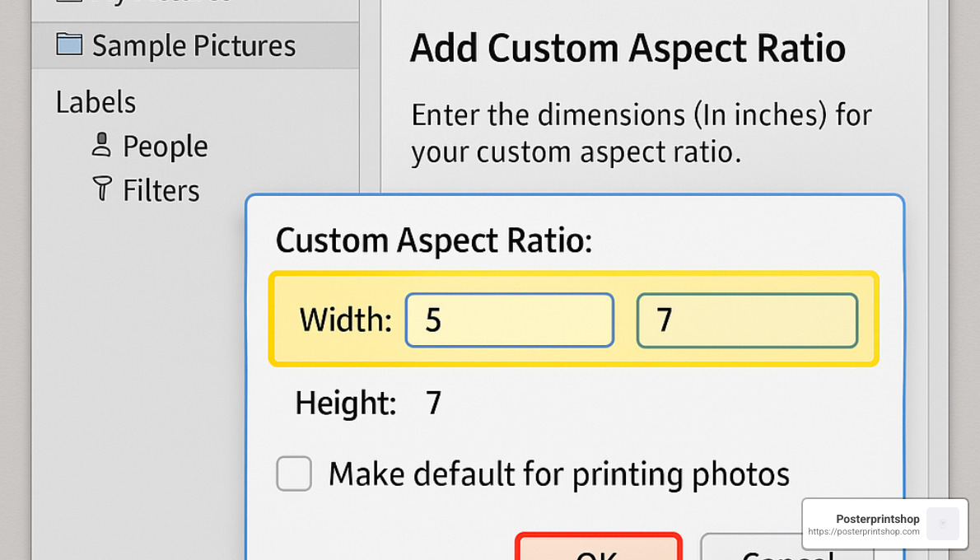Click the Posterprintshop badge icon

pyautogui.click(x=942, y=524)
